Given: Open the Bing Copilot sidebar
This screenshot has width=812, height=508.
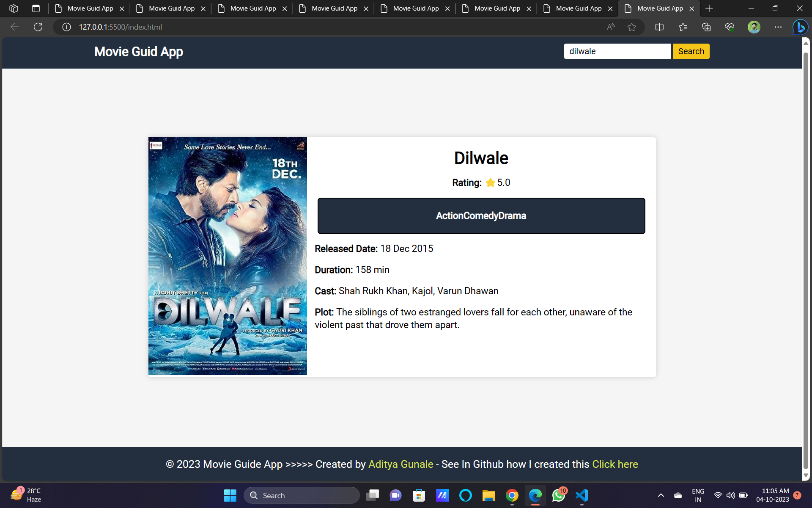Looking at the screenshot, I should point(800,27).
